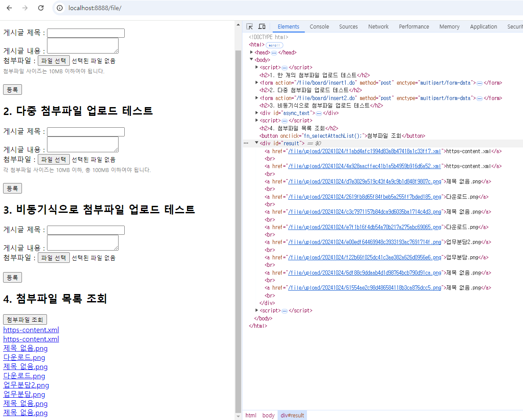Image resolution: width=523 pixels, height=420 pixels.
Task: Click scrollbar up arrow of page
Action: coord(238,25)
